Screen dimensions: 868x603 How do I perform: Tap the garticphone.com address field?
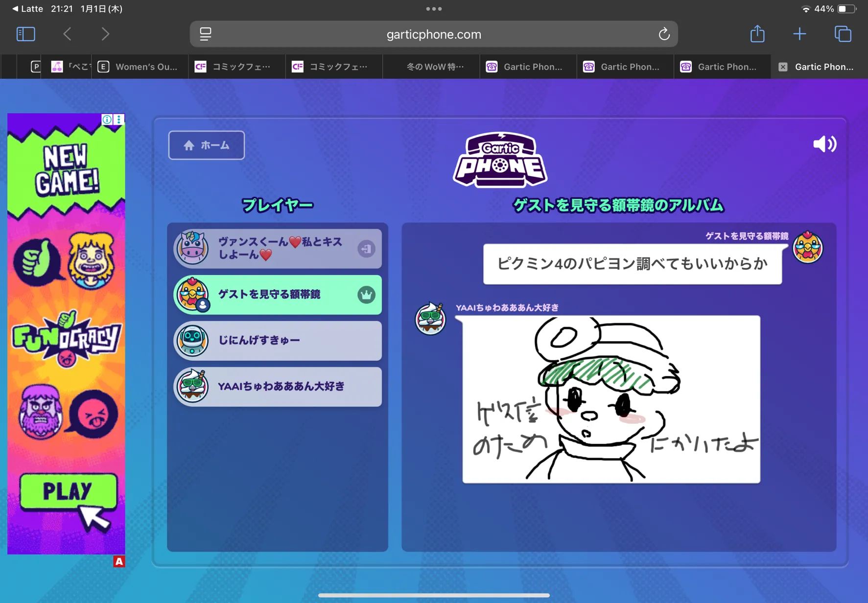(x=434, y=34)
